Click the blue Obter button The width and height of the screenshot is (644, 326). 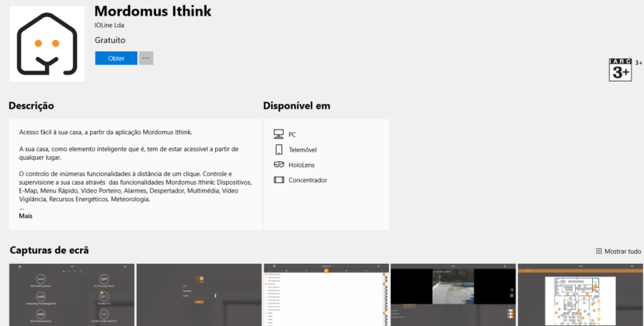point(117,58)
